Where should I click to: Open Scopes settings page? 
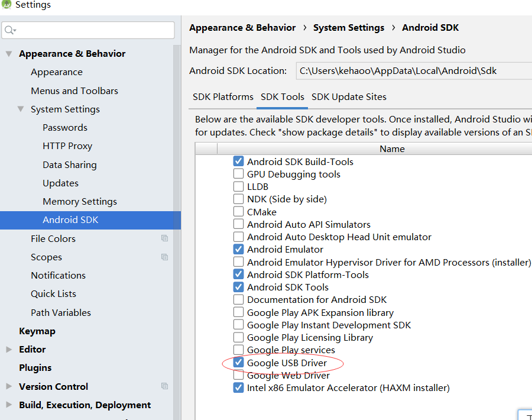point(46,257)
